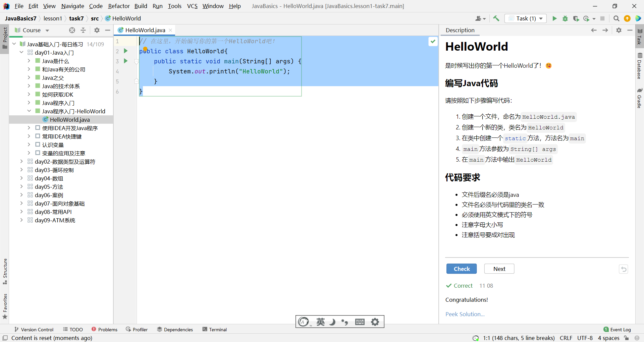
Task: Open the Task (1) run configuration dropdown
Action: point(526,18)
